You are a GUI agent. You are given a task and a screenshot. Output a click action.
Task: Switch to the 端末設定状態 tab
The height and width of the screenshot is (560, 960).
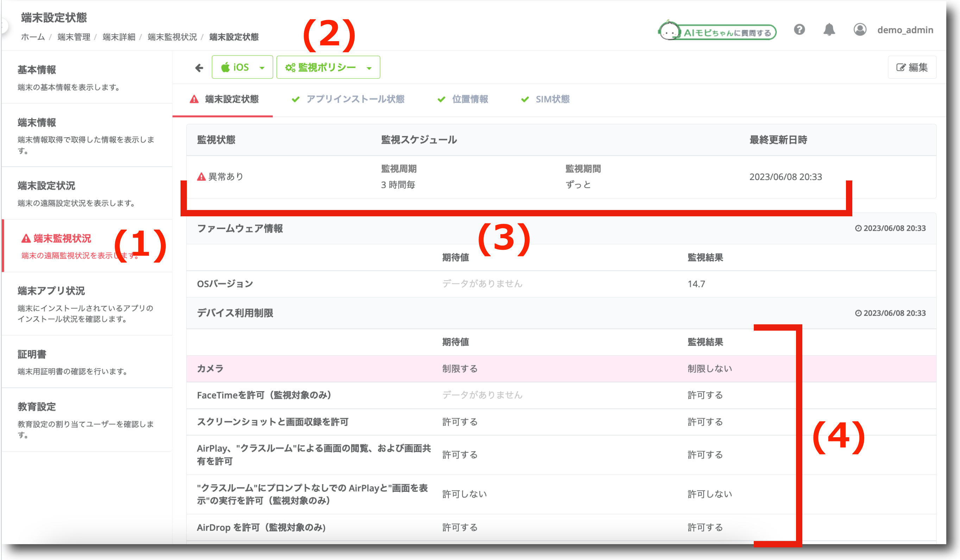[x=223, y=99]
